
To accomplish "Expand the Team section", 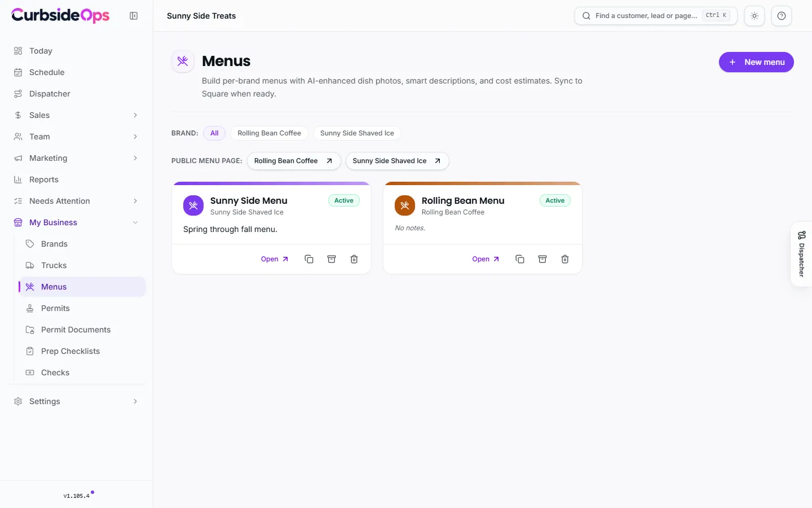I will pyautogui.click(x=76, y=137).
